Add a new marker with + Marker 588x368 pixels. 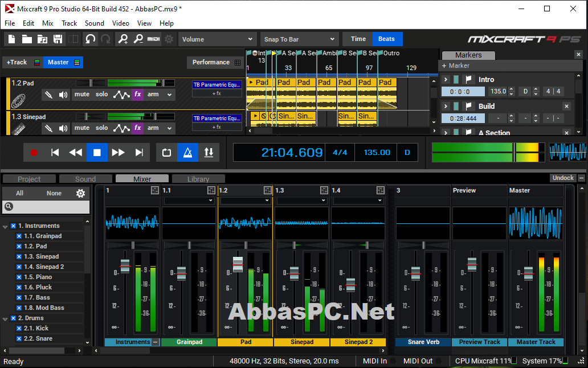(456, 66)
